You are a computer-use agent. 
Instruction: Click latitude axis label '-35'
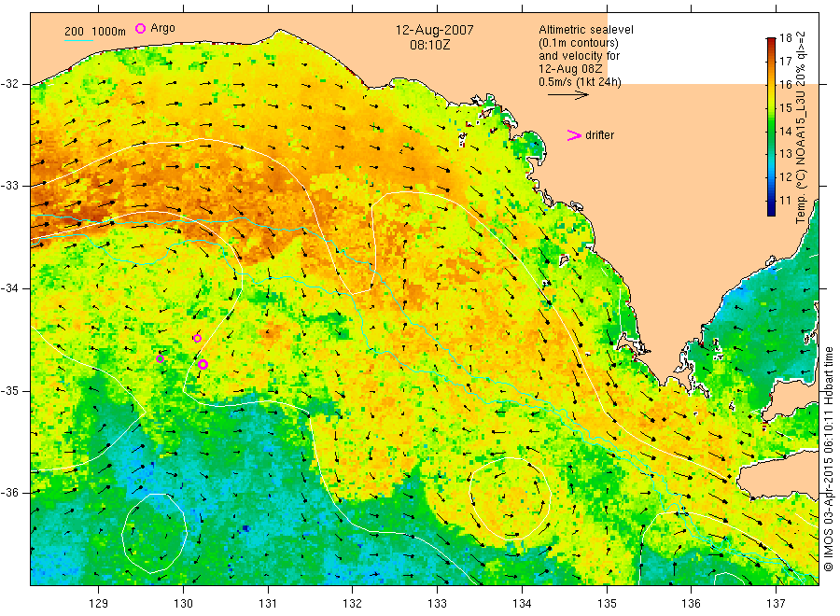pos(9,390)
